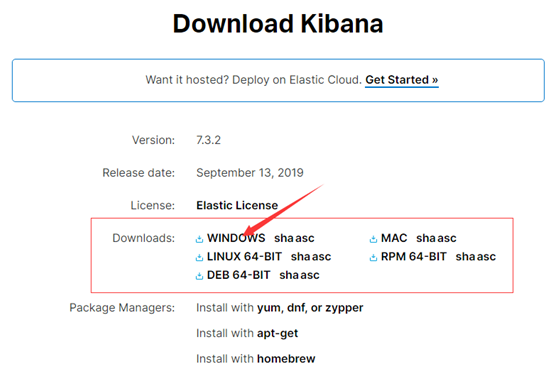Open sha checksum for WINDOWS

[x=284, y=238]
